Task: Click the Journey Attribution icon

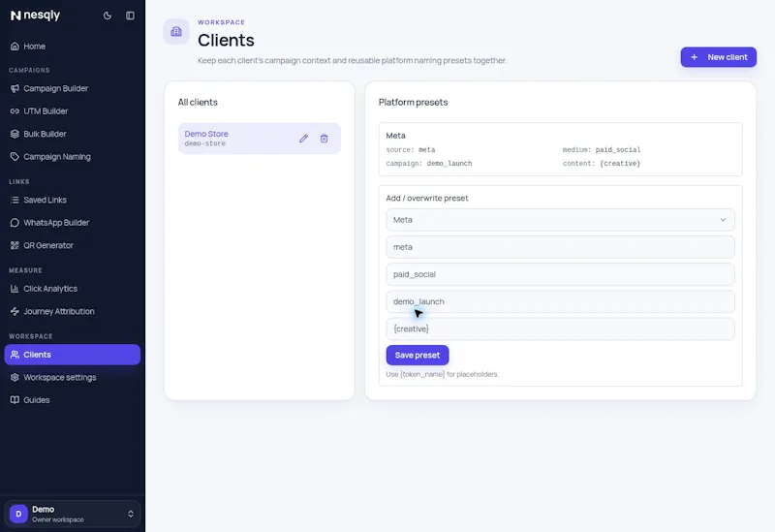Action: point(15,311)
